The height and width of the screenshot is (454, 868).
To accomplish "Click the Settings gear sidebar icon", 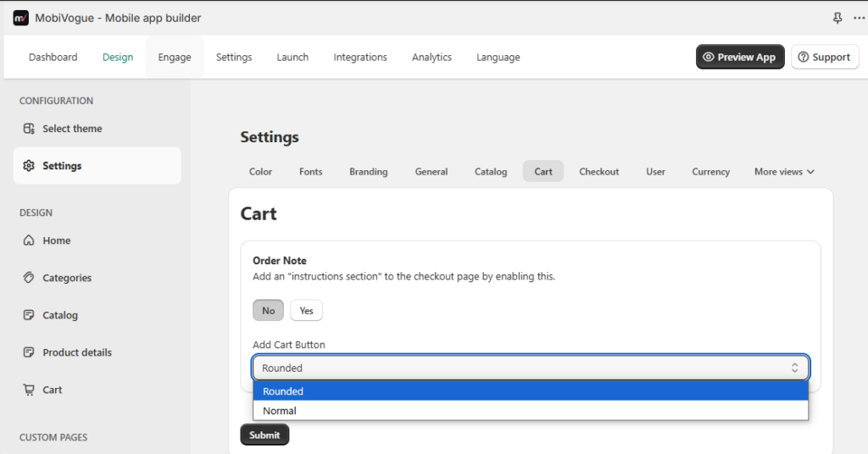I will click(29, 165).
